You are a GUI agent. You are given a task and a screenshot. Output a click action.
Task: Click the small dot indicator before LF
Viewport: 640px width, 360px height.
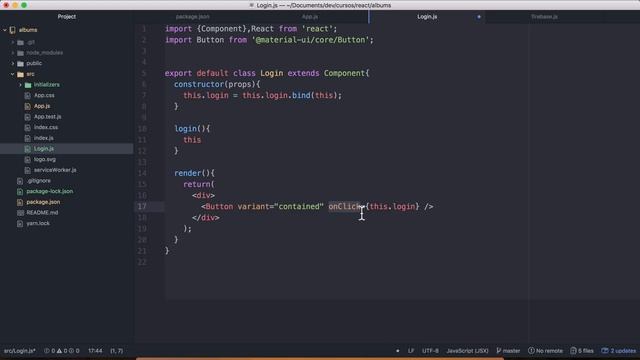point(398,351)
